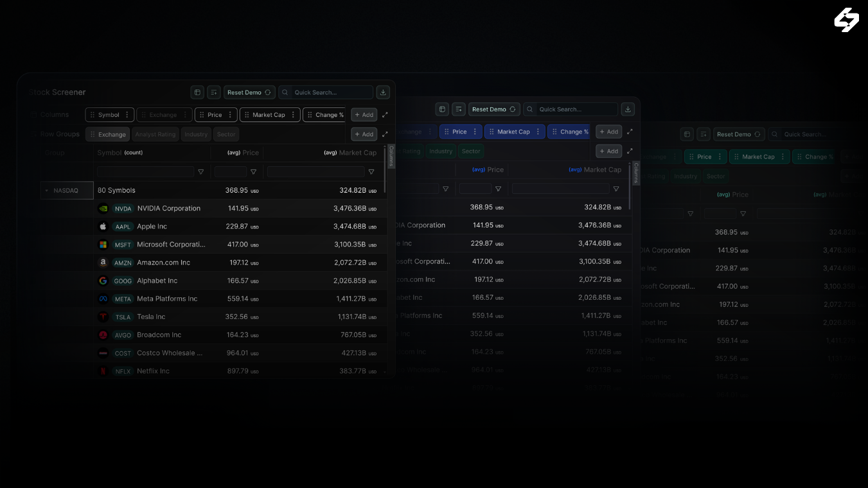
Task: Toggle the Industry row group in middle window
Action: (x=441, y=152)
